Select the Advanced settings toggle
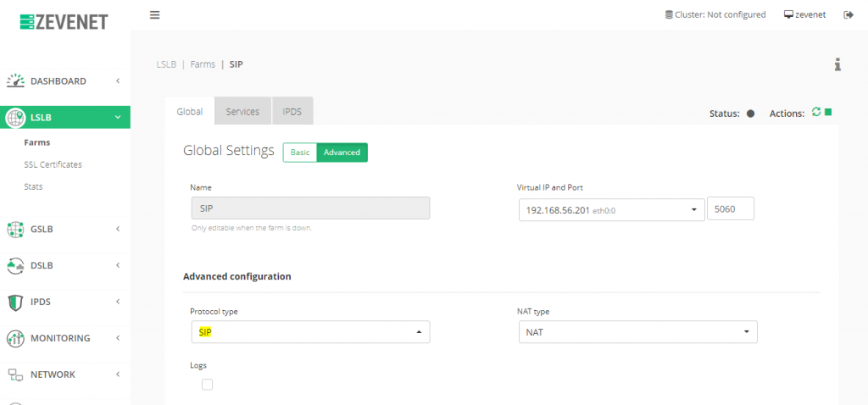 342,153
